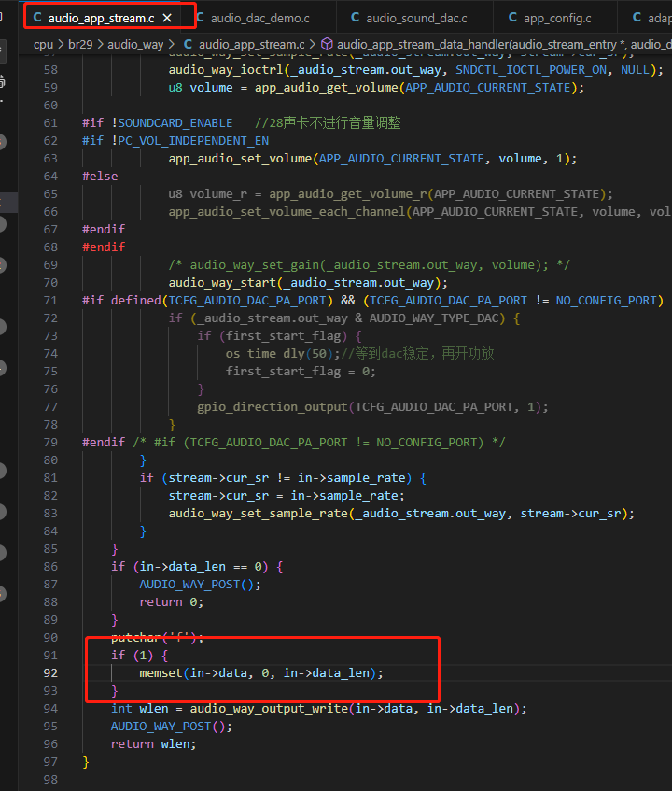Image resolution: width=672 pixels, height=791 pixels.
Task: Click 'stream->cur_sr = in->sample_rate;' on line 82
Action: click(x=287, y=496)
